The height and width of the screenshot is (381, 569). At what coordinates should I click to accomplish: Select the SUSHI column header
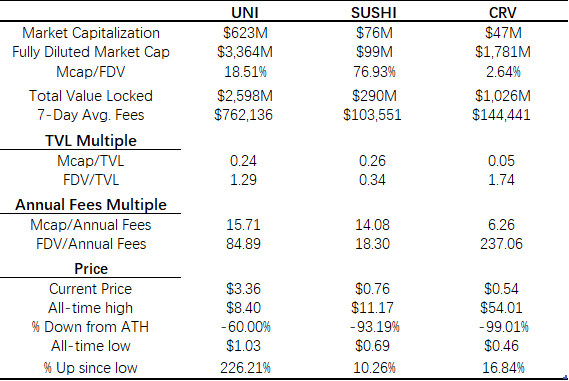pos(373,13)
